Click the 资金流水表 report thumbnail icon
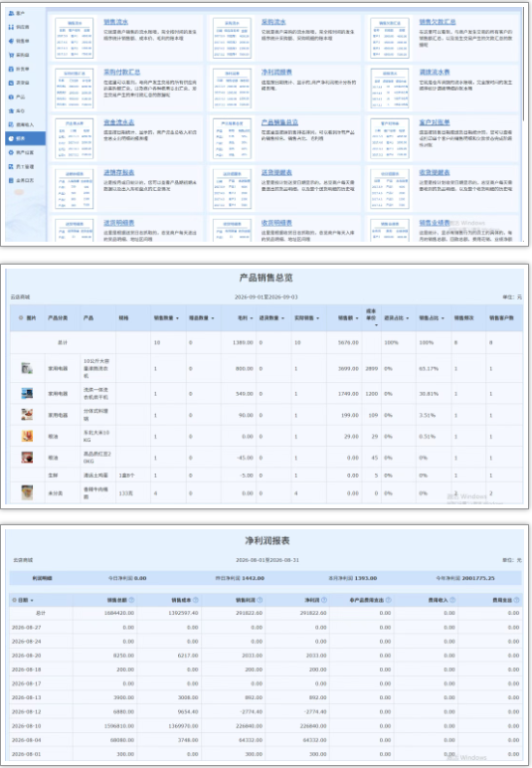 (74, 138)
